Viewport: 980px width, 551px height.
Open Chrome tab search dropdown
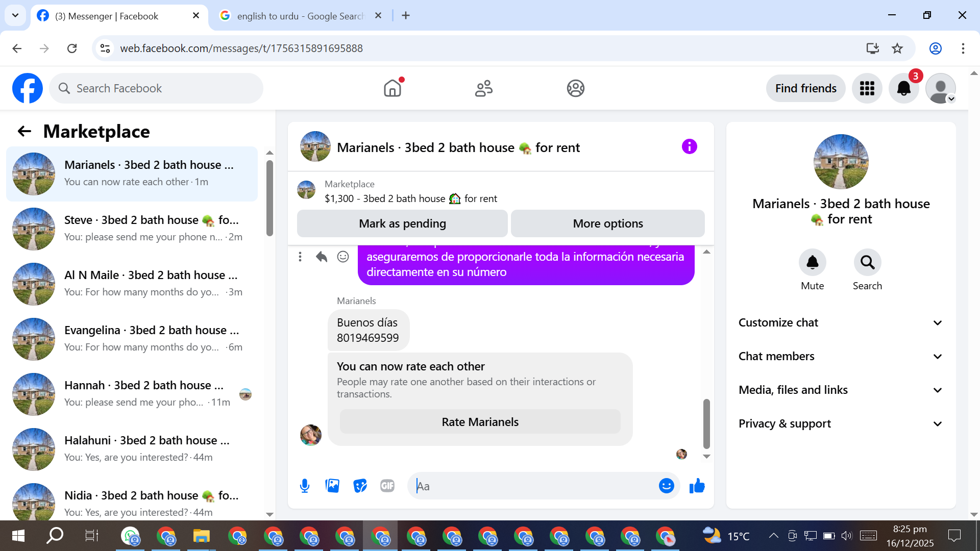pyautogui.click(x=15, y=15)
